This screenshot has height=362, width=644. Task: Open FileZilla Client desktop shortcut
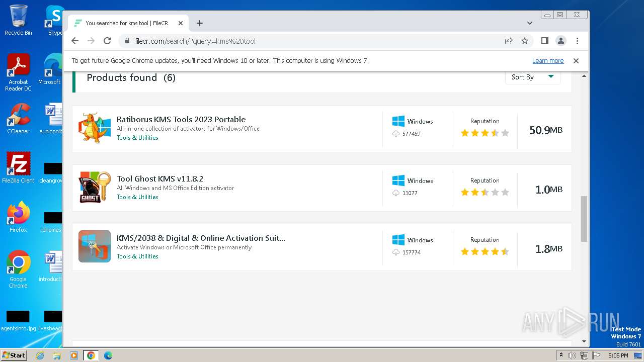pos(18,168)
